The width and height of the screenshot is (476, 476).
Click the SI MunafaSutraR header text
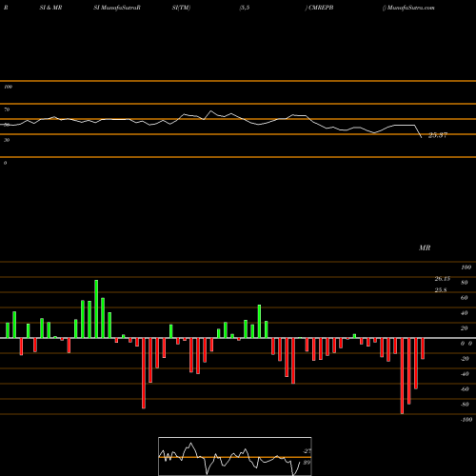click(x=117, y=8)
